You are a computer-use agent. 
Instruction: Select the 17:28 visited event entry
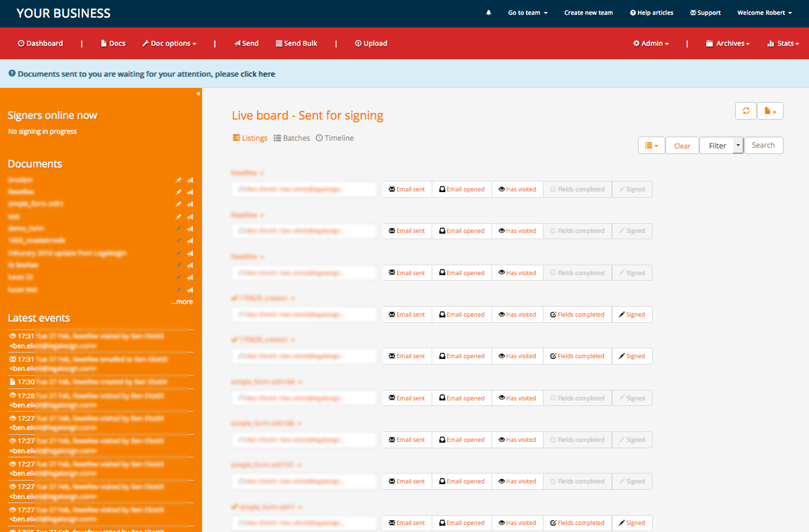(x=101, y=400)
